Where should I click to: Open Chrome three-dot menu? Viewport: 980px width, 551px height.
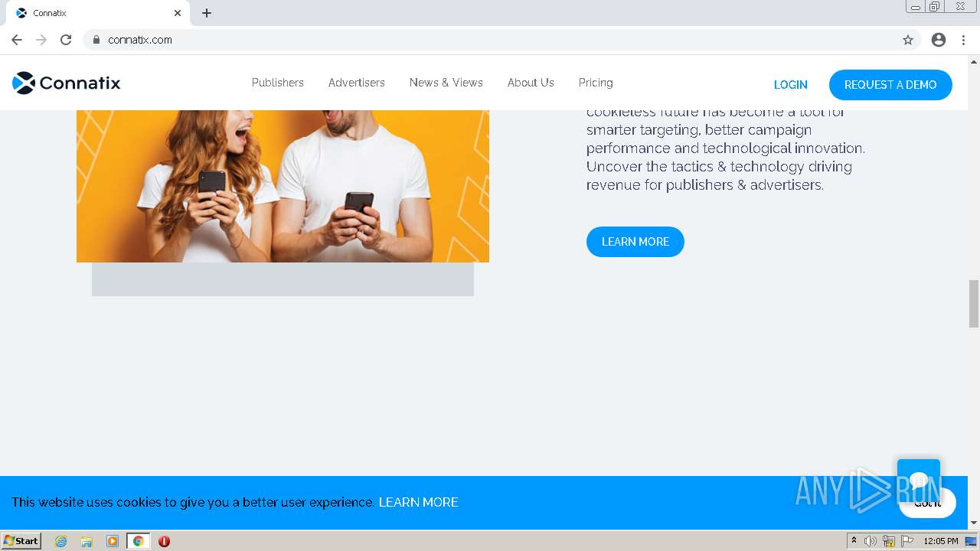coord(964,40)
